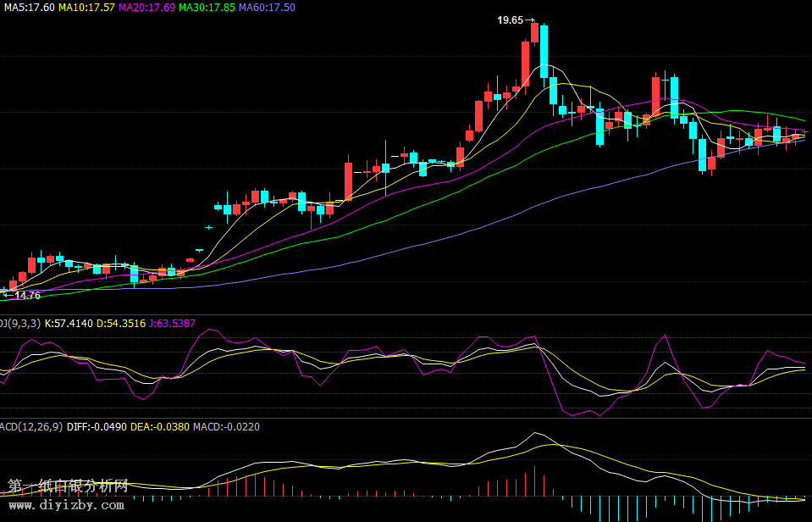The height and width of the screenshot is (522, 812).
Task: Click the tallest red MACD histogram bar
Action: [535, 480]
